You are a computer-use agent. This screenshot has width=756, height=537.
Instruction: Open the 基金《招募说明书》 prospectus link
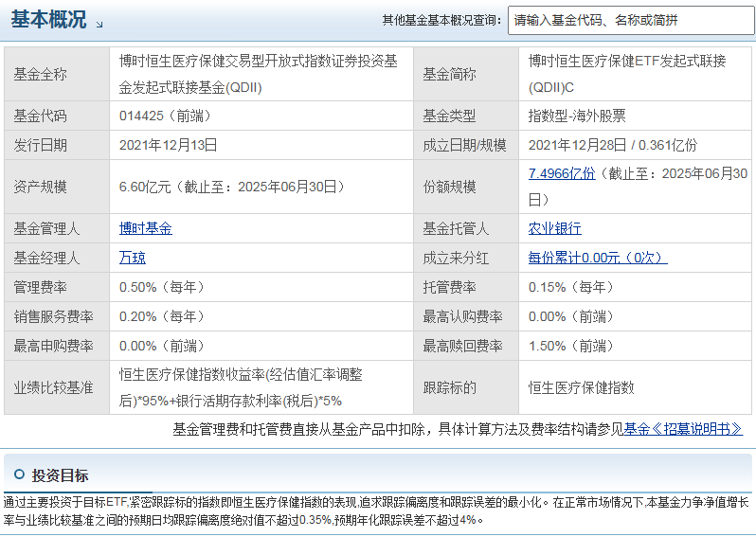(x=683, y=428)
